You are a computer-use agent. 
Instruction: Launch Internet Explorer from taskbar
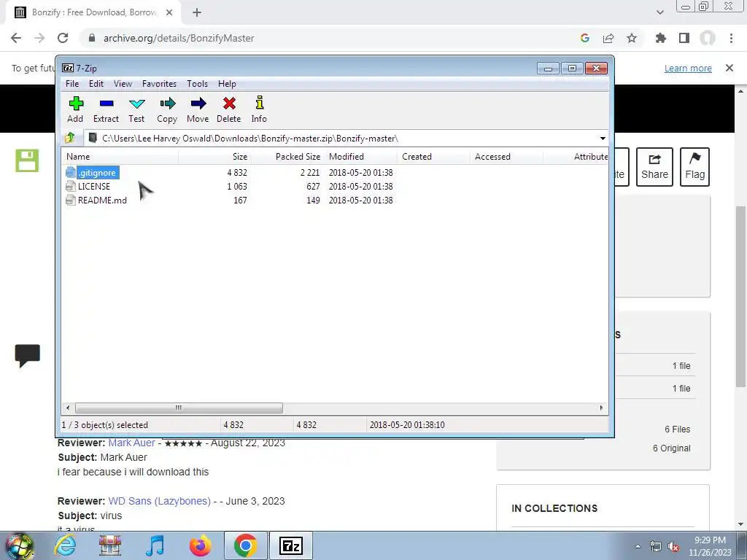pos(65,545)
